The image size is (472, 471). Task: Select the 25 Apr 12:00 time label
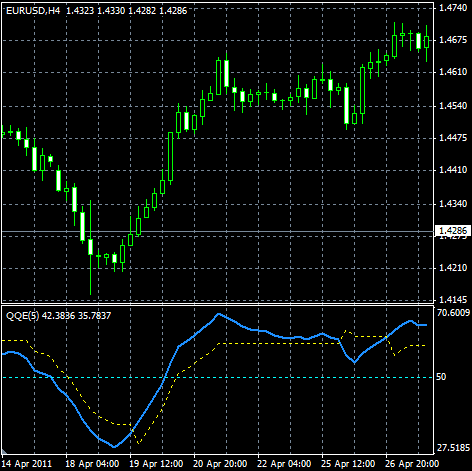click(348, 464)
